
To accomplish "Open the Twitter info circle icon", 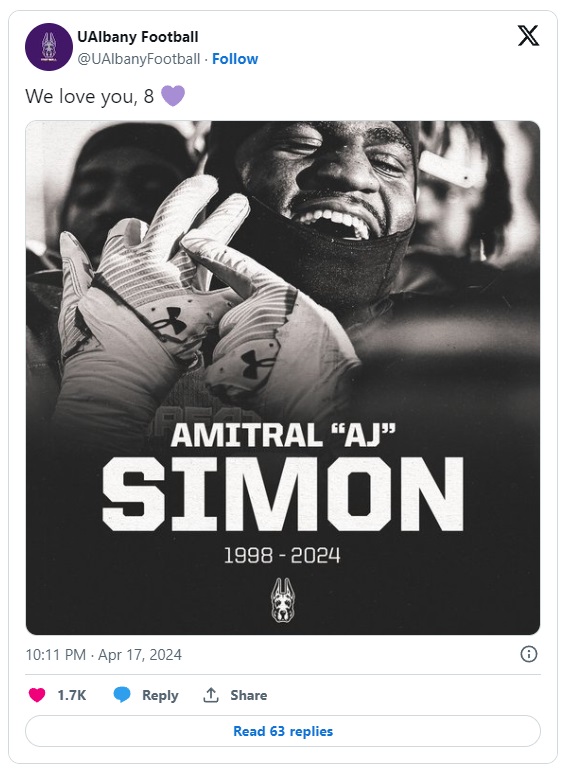I will tap(529, 654).
